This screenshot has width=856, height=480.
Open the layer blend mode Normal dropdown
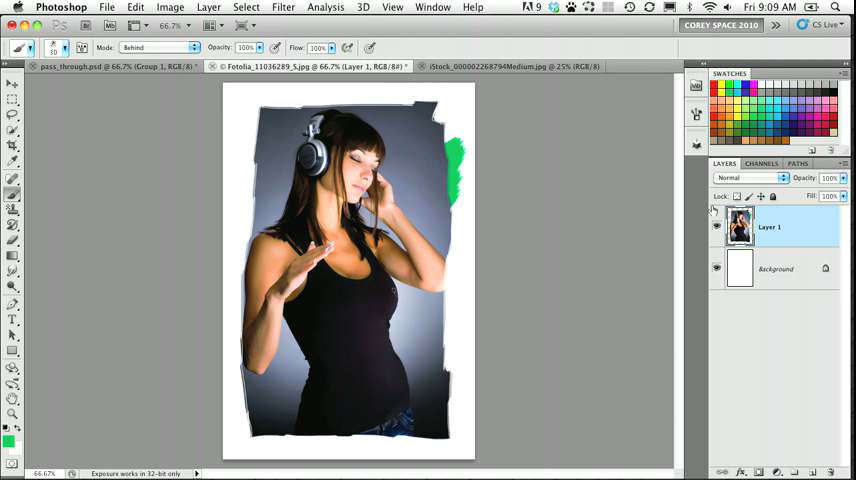coord(751,178)
